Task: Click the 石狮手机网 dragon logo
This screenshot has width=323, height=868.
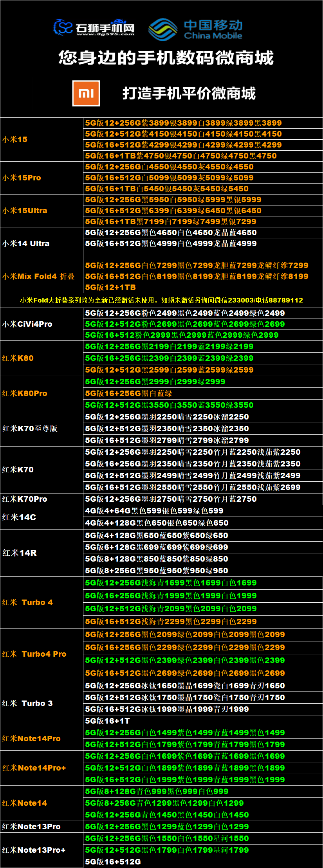Action: 63,27
